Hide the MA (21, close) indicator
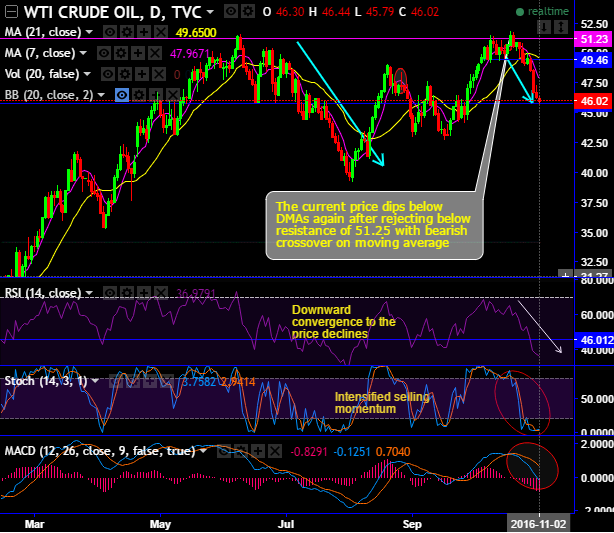The width and height of the screenshot is (614, 533). coord(110,32)
